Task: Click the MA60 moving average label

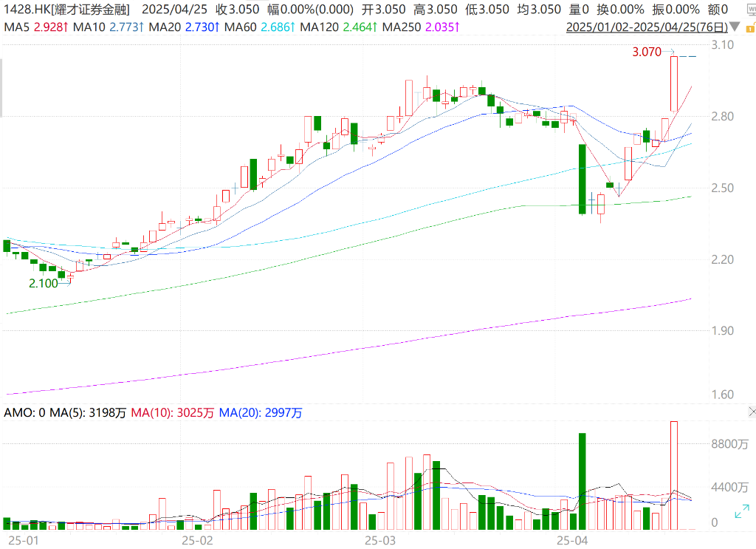Action: (x=260, y=27)
